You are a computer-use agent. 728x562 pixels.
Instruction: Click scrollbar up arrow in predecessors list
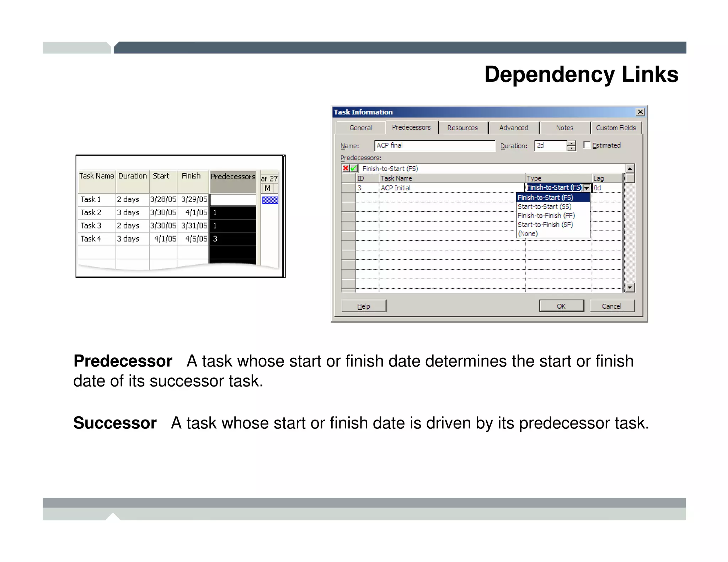tap(630, 168)
